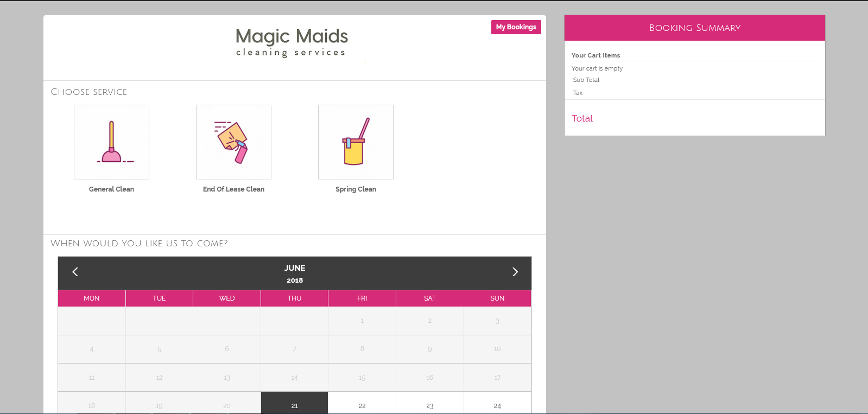The image size is (868, 414).
Task: Pick June 22 on the calendar
Action: [362, 403]
